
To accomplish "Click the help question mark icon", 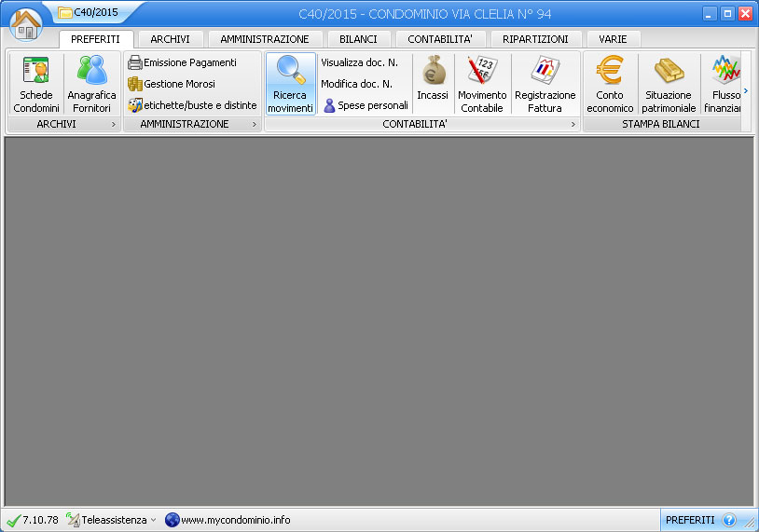I will click(x=729, y=520).
